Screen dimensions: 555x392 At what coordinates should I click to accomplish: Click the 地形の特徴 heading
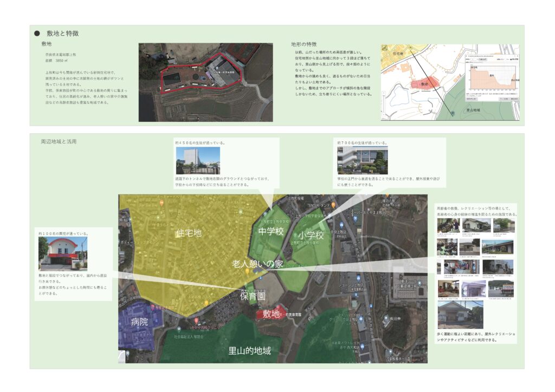click(x=304, y=44)
